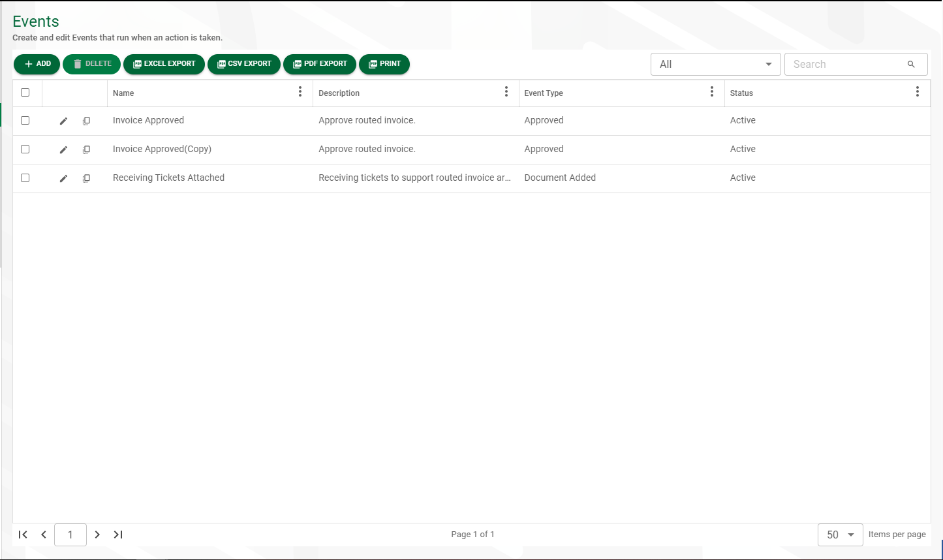Sort by the Description column header
943x560 pixels.
339,93
